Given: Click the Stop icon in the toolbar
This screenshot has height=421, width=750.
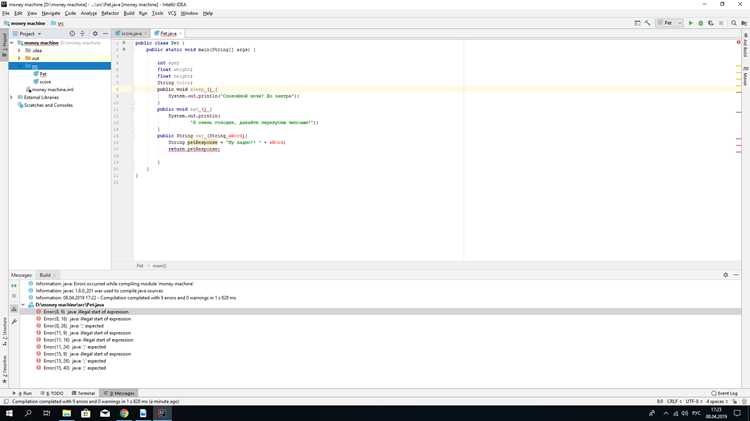Looking at the screenshot, I should (x=721, y=23).
